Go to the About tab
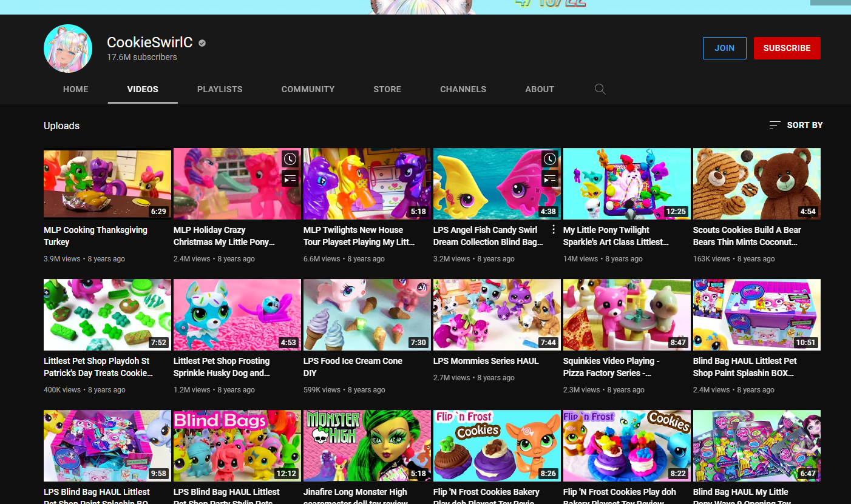851x504 pixels. [x=540, y=89]
